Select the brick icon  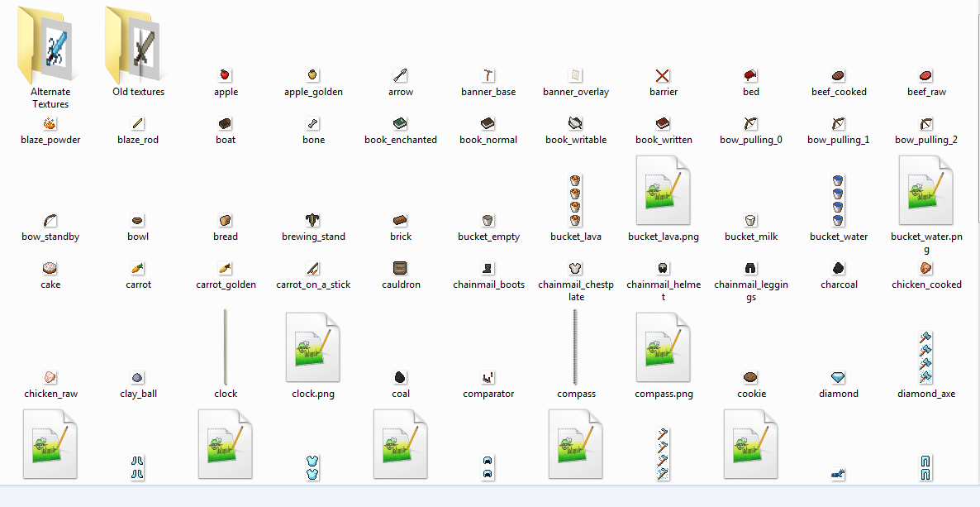click(401, 220)
